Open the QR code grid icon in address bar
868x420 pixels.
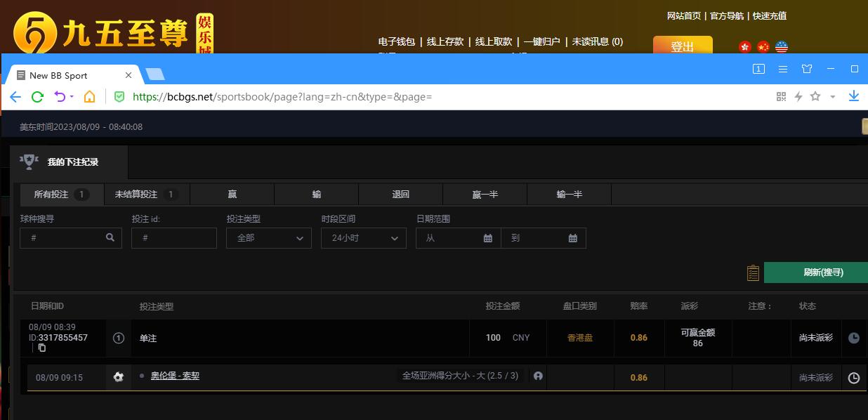tap(781, 97)
